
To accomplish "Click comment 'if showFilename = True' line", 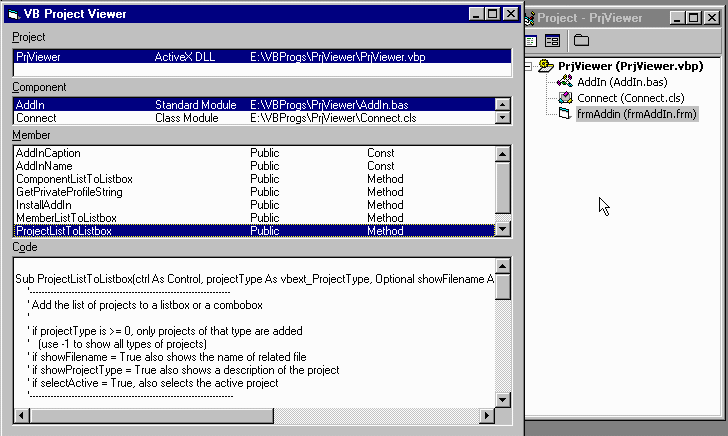I will pyautogui.click(x=167, y=357).
